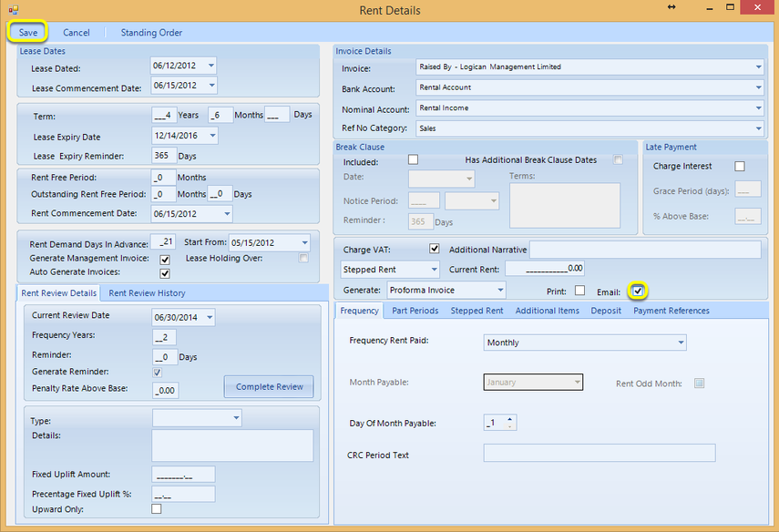Open the Lease Dated date picker
Screen dimensions: 779x532
[x=211, y=66]
